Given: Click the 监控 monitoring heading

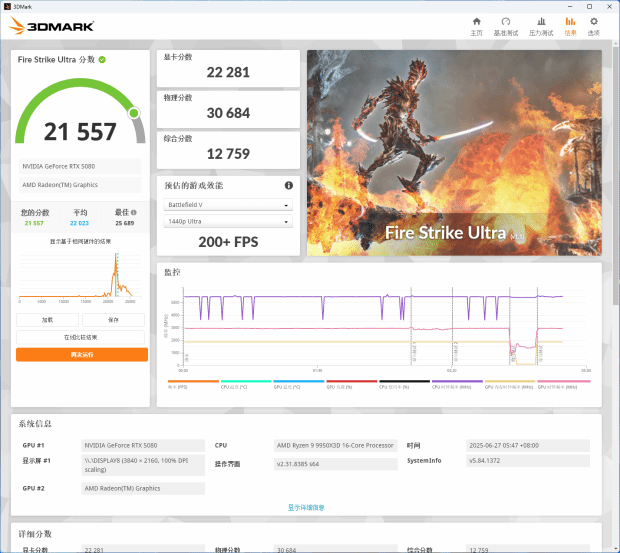Looking at the screenshot, I should 172,272.
